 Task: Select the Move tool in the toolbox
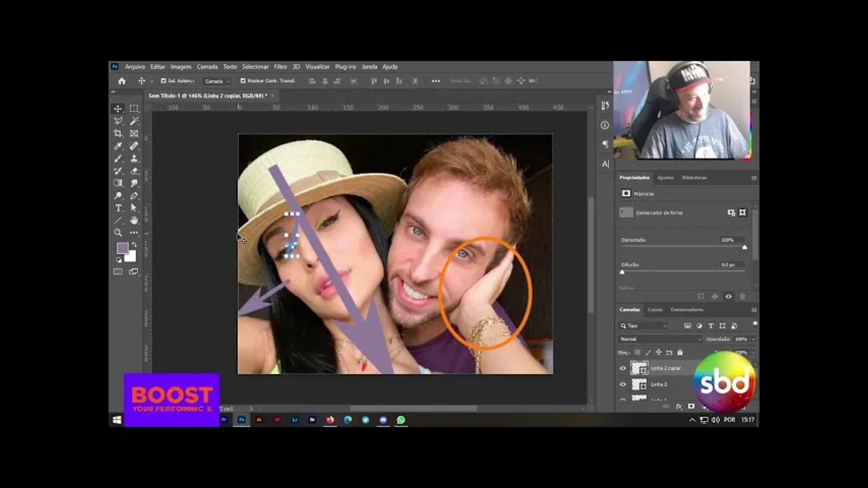pos(118,108)
